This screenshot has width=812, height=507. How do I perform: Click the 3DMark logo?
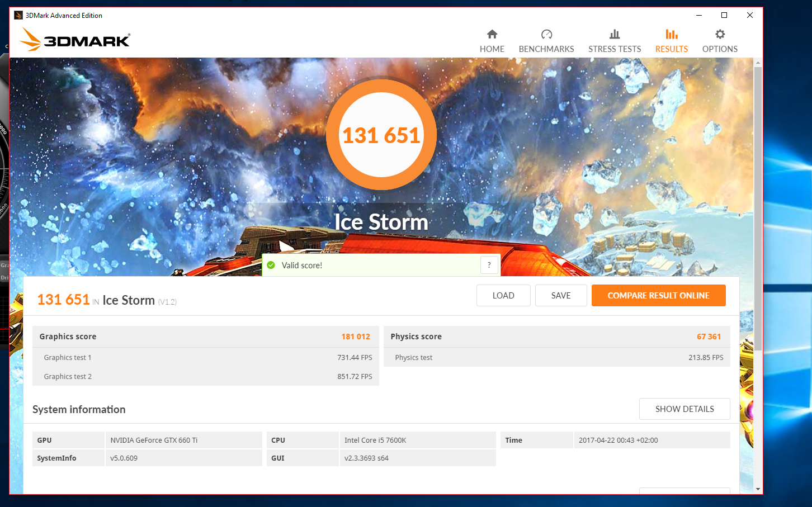point(75,40)
